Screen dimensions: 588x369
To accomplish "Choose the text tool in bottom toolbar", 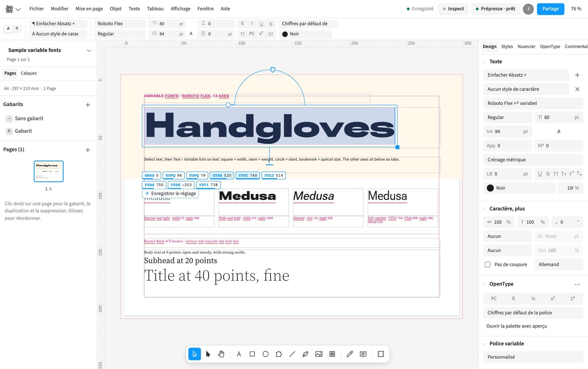I will [239, 354].
